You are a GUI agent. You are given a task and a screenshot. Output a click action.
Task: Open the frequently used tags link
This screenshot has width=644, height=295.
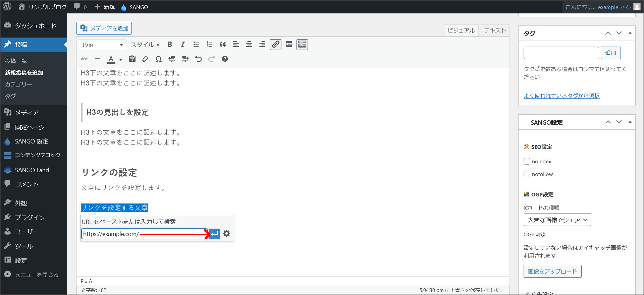click(561, 96)
